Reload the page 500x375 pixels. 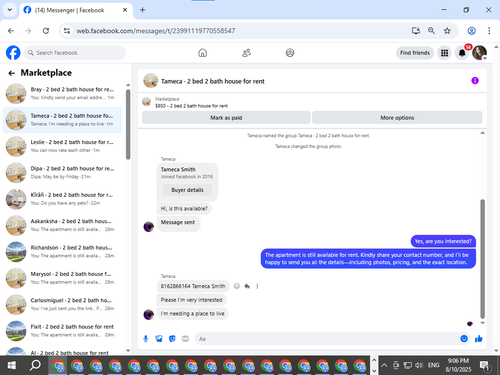46,31
